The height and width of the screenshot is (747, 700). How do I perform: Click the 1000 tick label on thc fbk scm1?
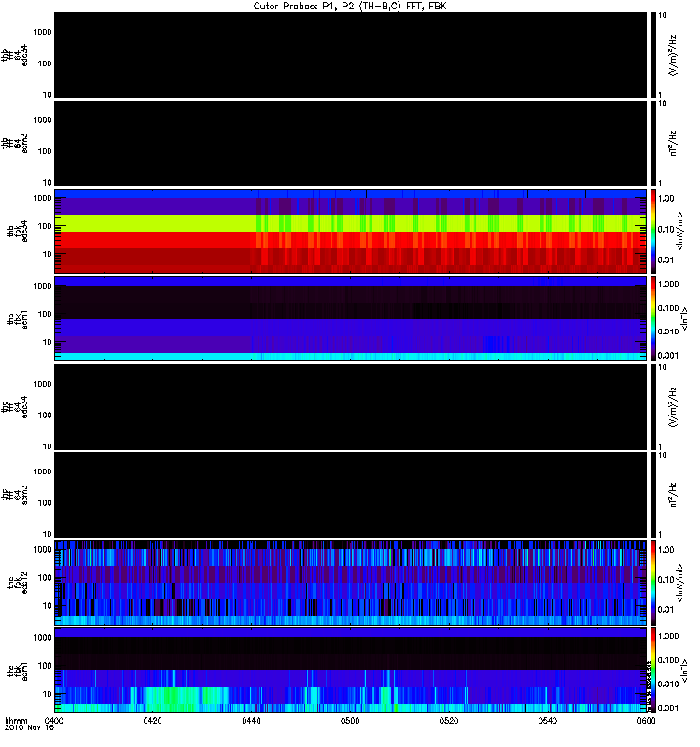42,638
